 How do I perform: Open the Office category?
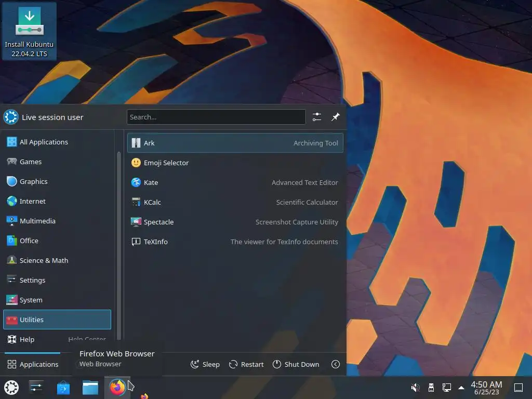click(x=57, y=240)
